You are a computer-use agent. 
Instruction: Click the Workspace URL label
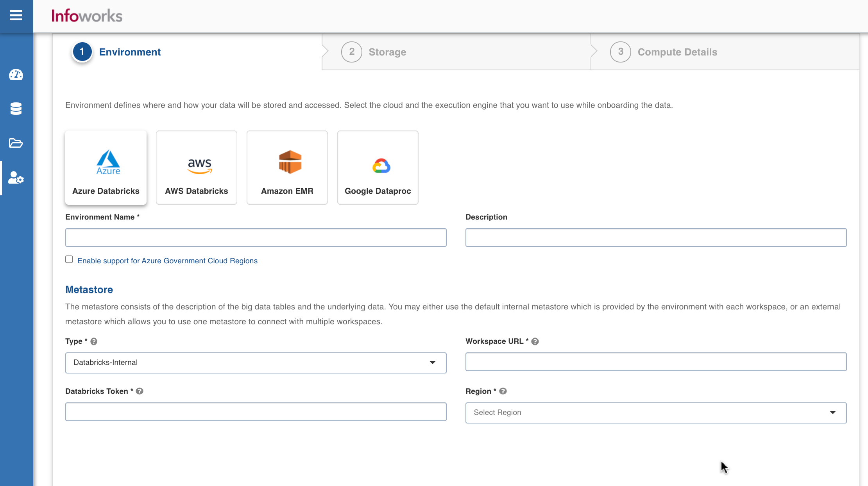[x=497, y=341]
